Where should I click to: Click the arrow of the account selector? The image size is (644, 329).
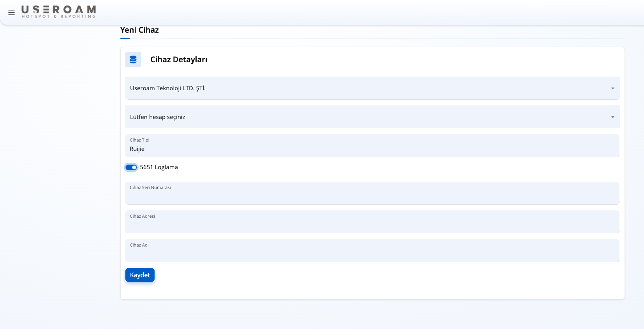tap(612, 117)
